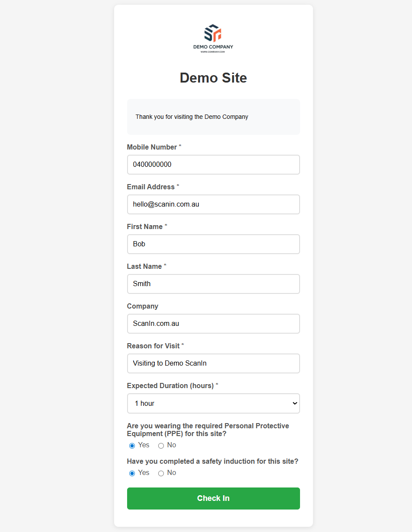Click the Mobile Number input field
The height and width of the screenshot is (532, 412).
coord(213,165)
